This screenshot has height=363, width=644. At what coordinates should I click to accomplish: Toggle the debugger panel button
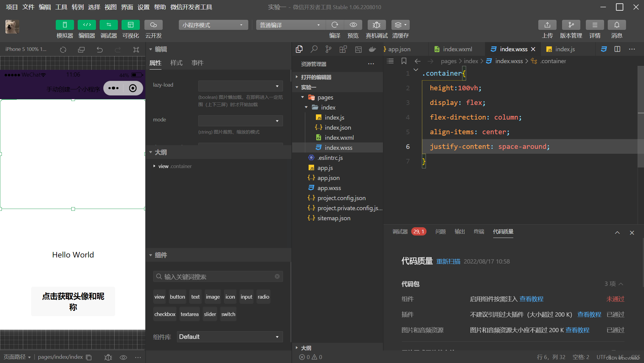[108, 25]
